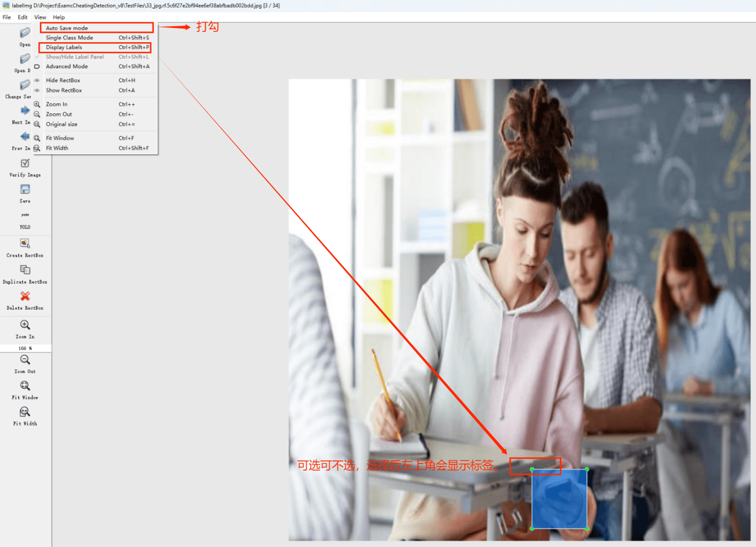Viewport: 756px width, 547px height.
Task: Click the Verify Image checkmark icon
Action: [25, 163]
